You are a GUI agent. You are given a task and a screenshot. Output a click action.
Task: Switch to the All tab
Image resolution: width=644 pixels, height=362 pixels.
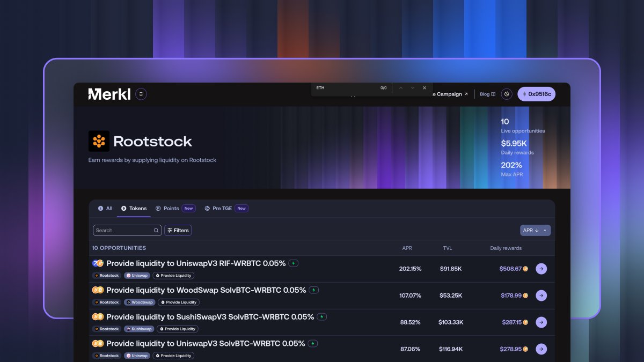click(x=105, y=208)
